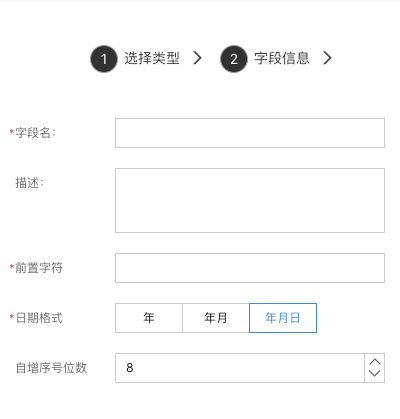400x419 pixels.
Task: Click the 描述 field label
Action: click(x=29, y=183)
